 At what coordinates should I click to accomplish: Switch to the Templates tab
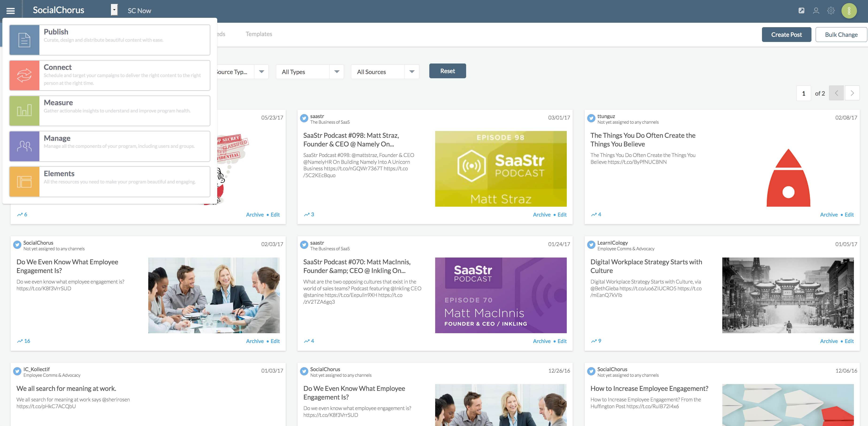tap(259, 34)
